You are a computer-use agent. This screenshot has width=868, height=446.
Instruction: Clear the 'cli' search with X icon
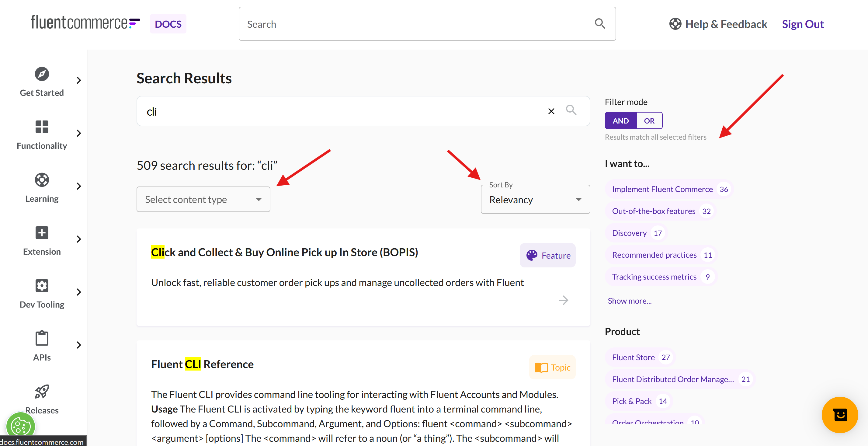coord(551,111)
